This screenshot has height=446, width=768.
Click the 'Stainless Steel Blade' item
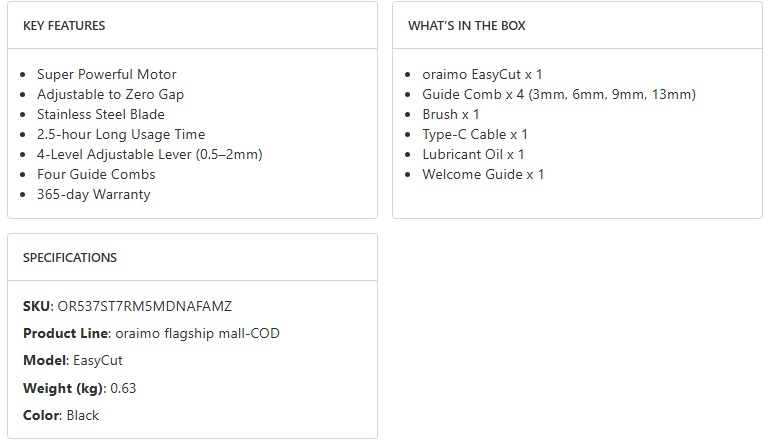101,114
